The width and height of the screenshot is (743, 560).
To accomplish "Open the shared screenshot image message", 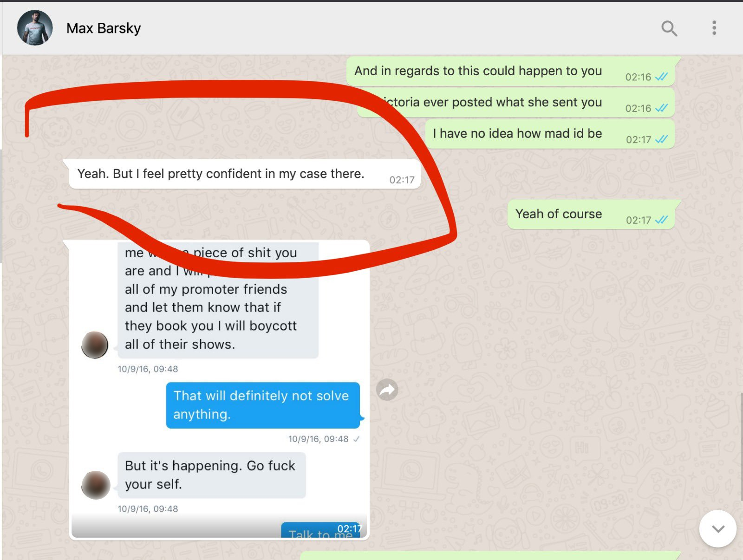I will pyautogui.click(x=219, y=390).
